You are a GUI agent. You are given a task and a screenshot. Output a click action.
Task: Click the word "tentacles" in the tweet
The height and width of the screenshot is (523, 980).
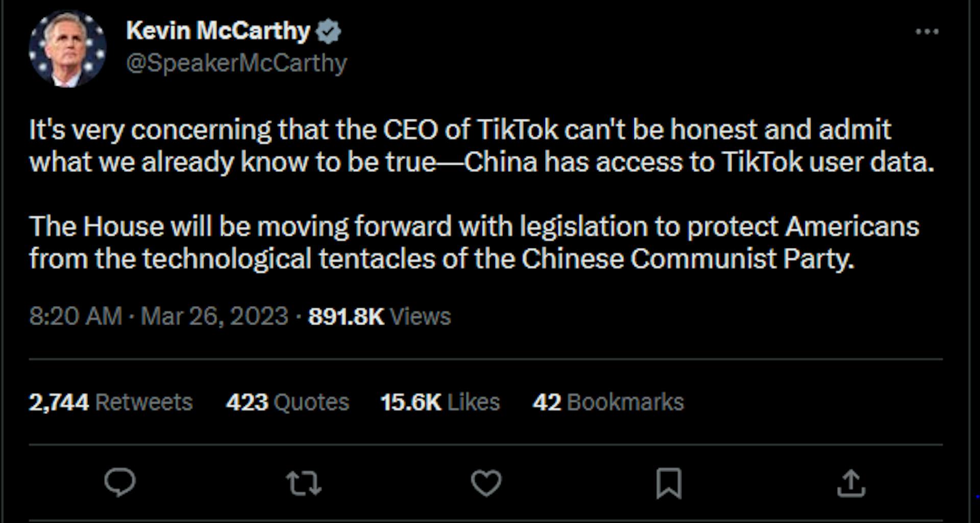coord(377,259)
